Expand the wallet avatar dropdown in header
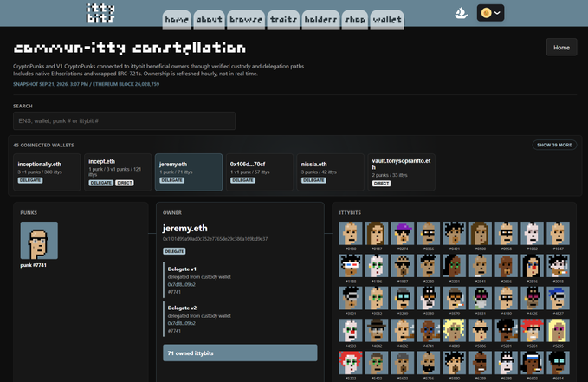Image resolution: width=588 pixels, height=382 pixels. [490, 13]
